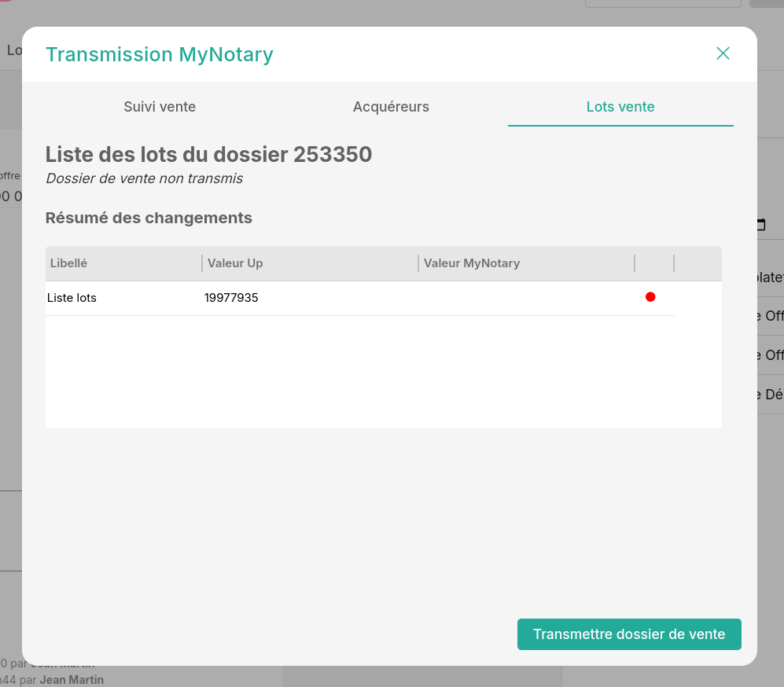Click the Transmission MyNotary title
This screenshot has height=687, width=784.
coord(160,54)
